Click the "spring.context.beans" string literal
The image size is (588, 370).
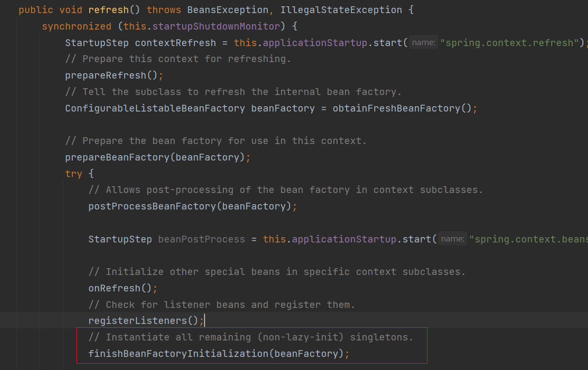(x=528, y=240)
